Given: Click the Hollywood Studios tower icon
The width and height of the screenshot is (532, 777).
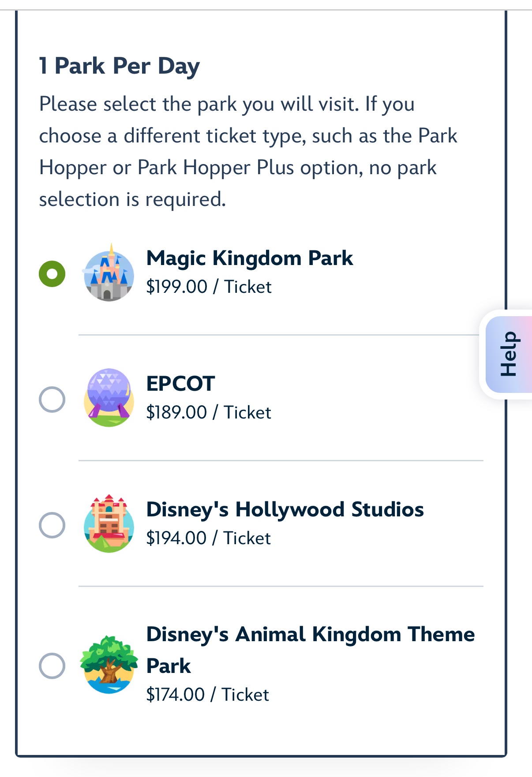Looking at the screenshot, I should tap(109, 523).
